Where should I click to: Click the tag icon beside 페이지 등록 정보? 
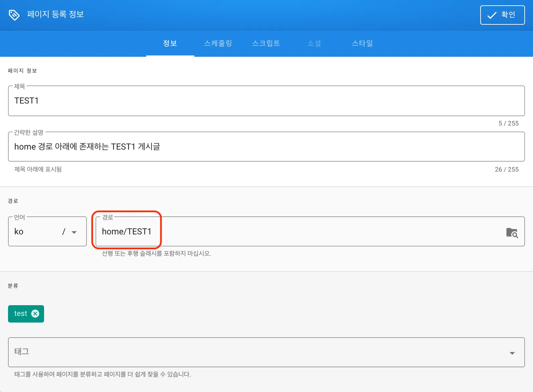[14, 15]
